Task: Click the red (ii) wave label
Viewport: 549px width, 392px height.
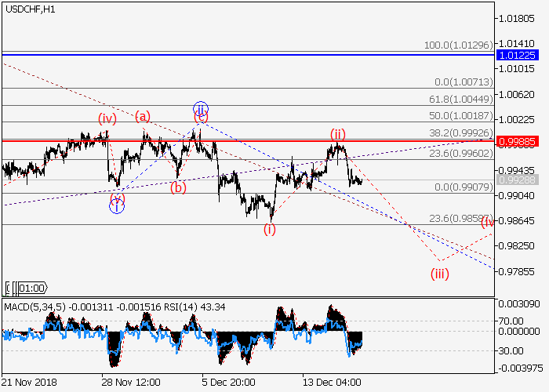Action: click(x=338, y=133)
